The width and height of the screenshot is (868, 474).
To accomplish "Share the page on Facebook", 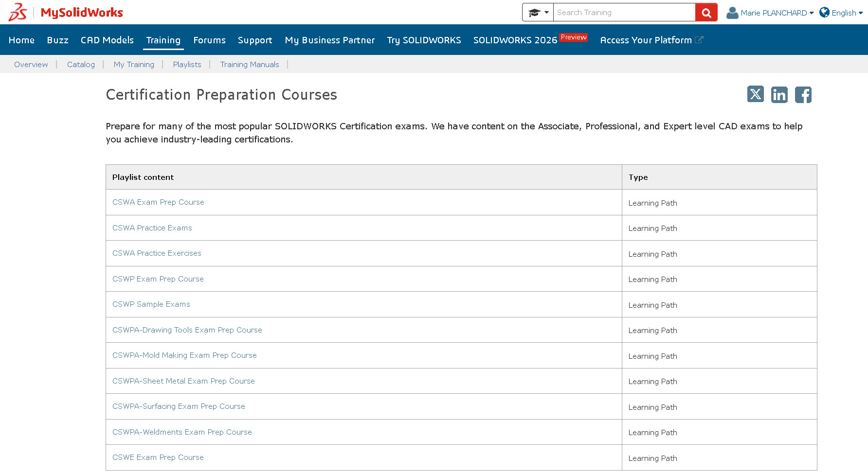I will coord(803,94).
